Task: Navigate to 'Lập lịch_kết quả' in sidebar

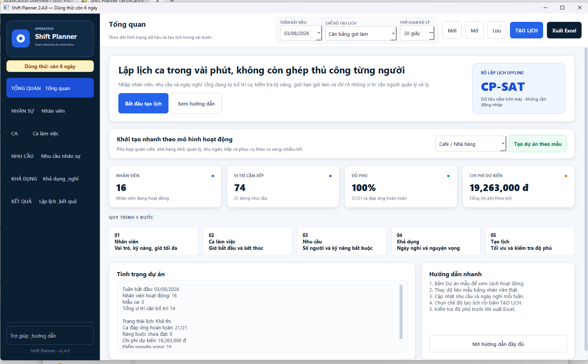Action: pos(50,201)
